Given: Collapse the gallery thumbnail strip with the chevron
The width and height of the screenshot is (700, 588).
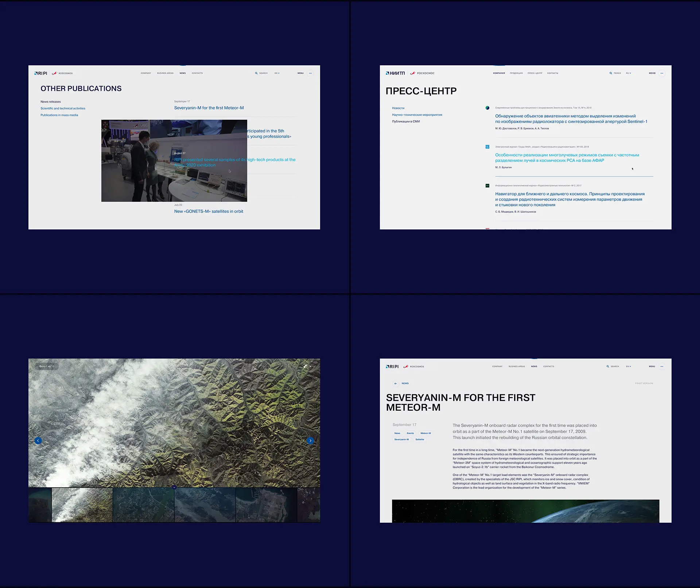Looking at the screenshot, I should (x=174, y=487).
